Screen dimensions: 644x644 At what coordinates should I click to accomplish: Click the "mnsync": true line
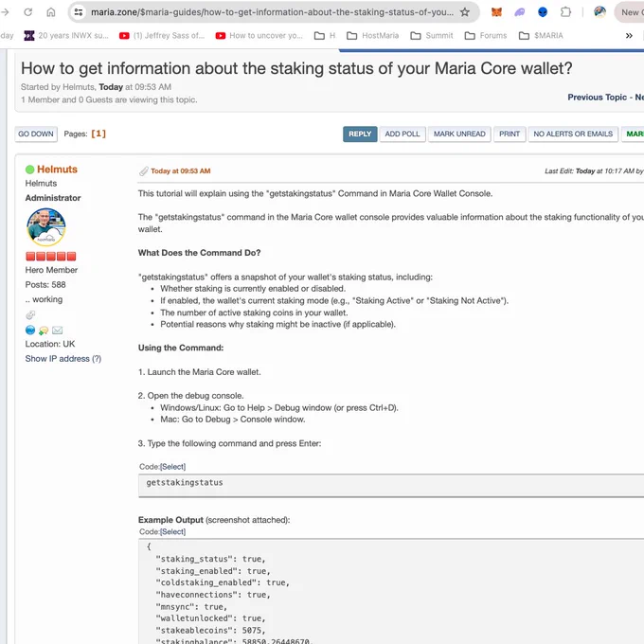191,607
